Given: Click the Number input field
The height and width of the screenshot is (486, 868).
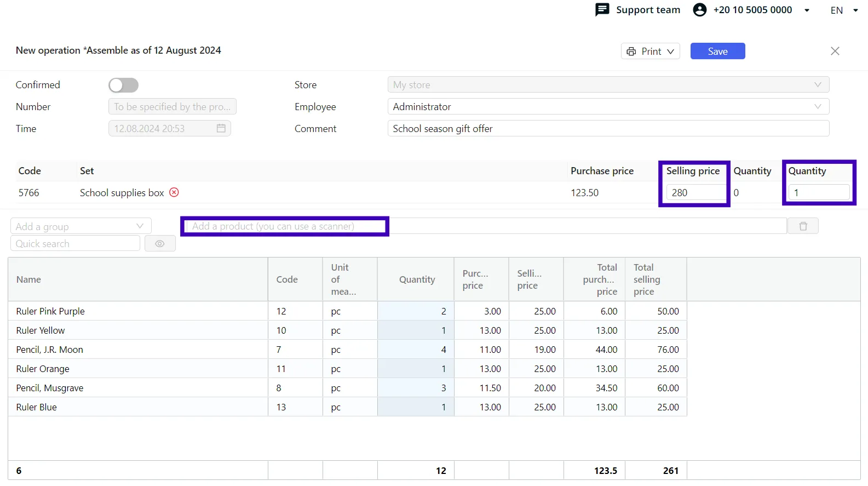Looking at the screenshot, I should pos(173,106).
